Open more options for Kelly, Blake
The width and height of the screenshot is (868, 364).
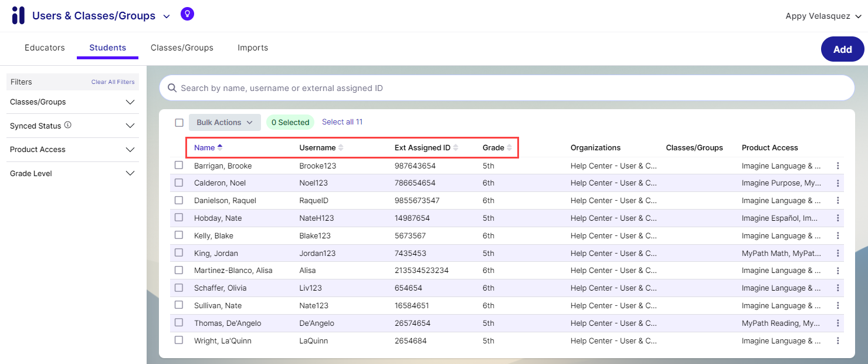pyautogui.click(x=838, y=236)
